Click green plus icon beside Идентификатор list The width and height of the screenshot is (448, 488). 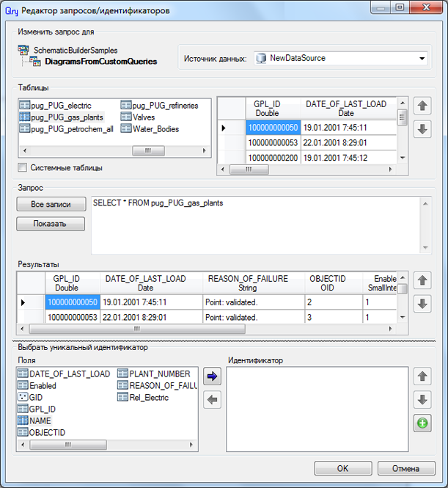pos(422,423)
